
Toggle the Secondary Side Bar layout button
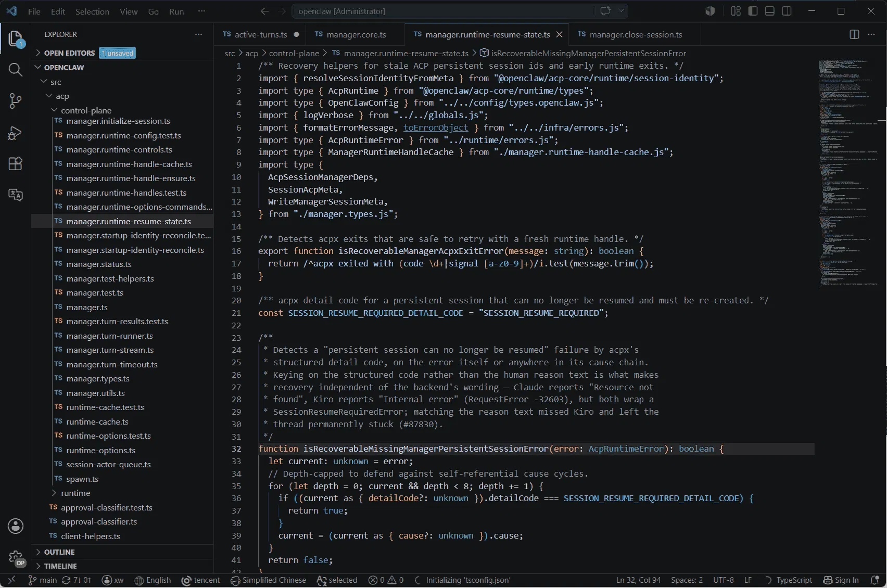787,11
